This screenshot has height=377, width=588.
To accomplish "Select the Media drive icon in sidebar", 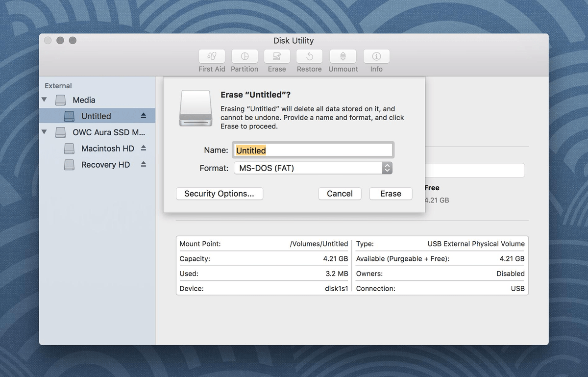I will (60, 100).
